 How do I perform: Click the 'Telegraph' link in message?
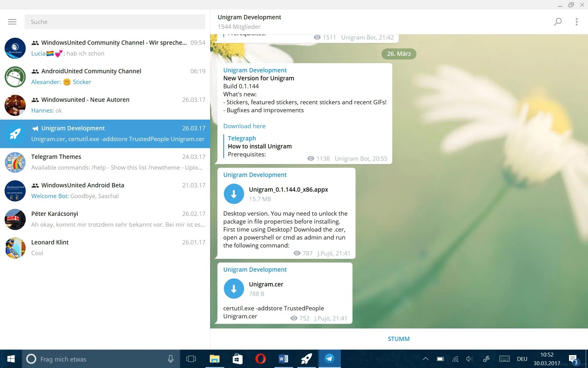tap(241, 138)
